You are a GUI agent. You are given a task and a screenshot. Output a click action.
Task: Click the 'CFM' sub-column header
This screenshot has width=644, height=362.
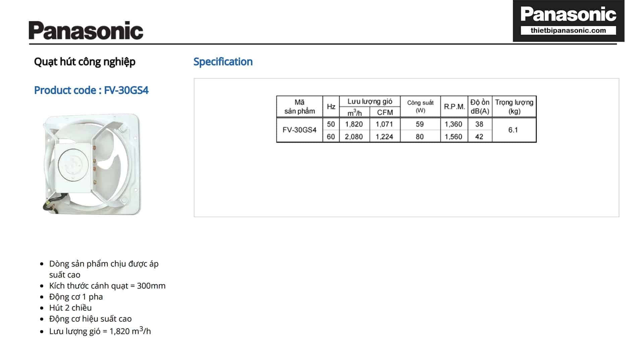point(385,113)
